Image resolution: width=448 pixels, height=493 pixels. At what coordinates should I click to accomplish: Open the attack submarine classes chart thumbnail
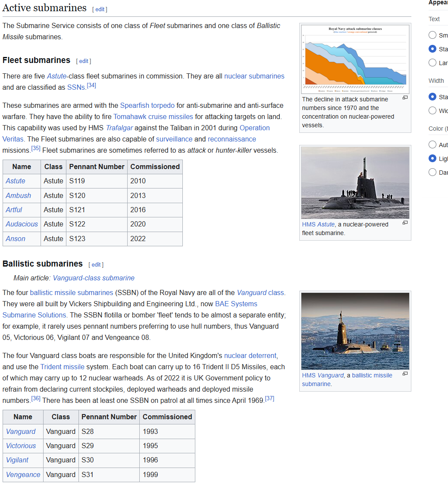(355, 59)
